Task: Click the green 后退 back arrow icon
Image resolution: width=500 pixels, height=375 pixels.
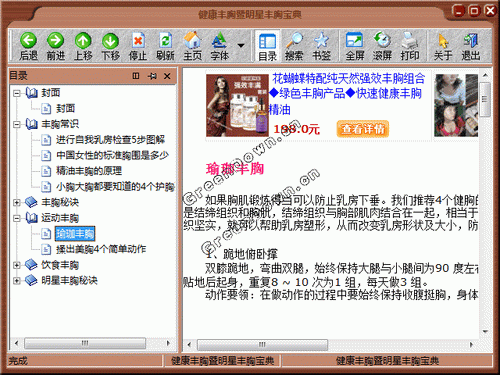Action: point(28,41)
